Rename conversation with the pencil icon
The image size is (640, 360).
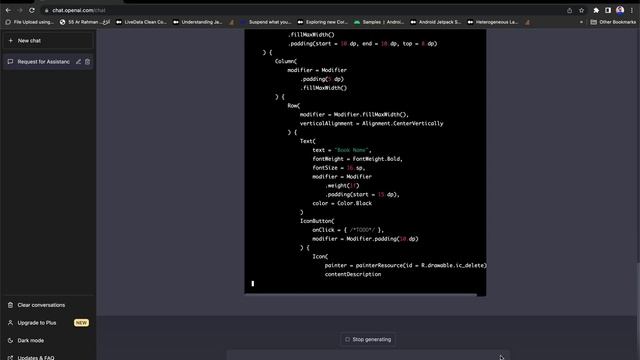click(x=78, y=62)
